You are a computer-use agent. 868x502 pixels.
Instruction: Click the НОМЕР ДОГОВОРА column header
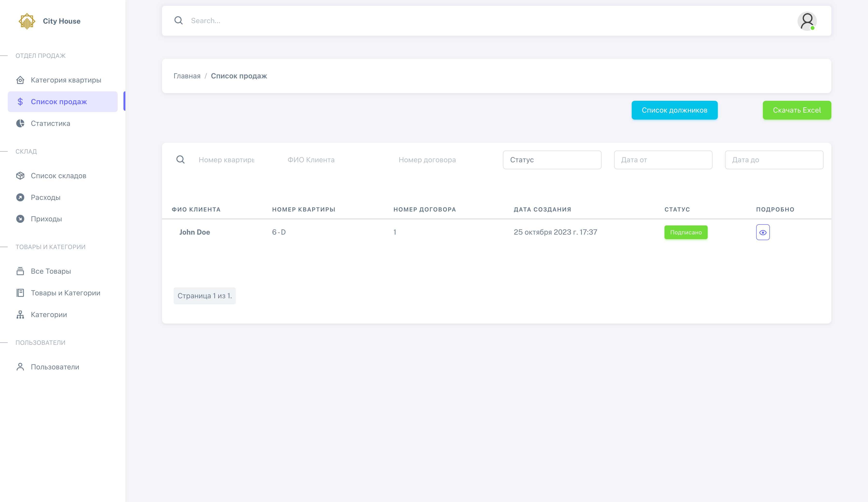pos(425,210)
